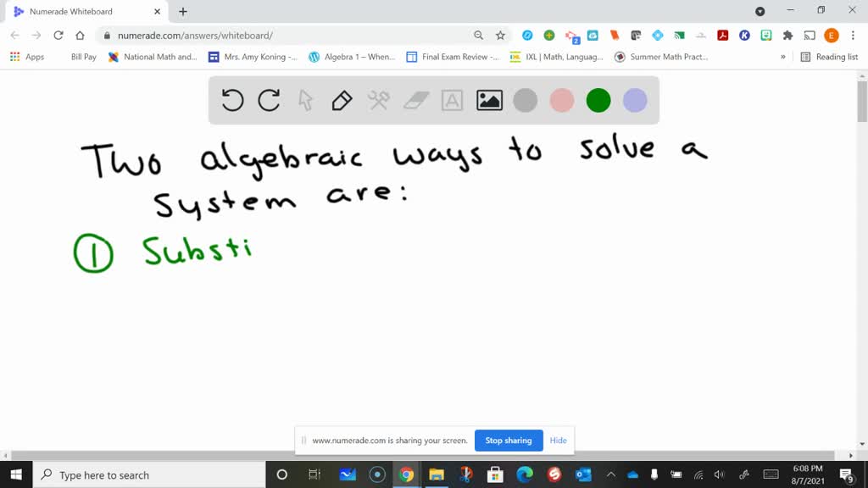868x488 pixels.
Task: Choose the Eraser tool
Action: pos(415,100)
